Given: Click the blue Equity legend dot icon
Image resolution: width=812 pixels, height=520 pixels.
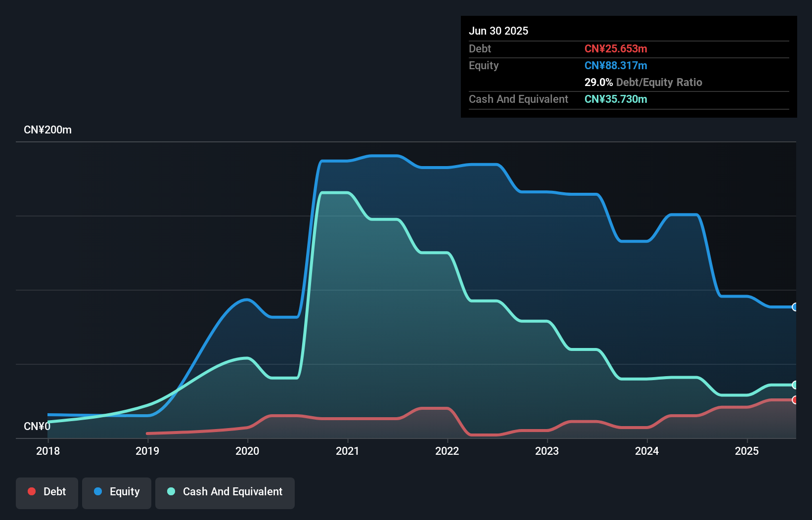Looking at the screenshot, I should 98,491.
